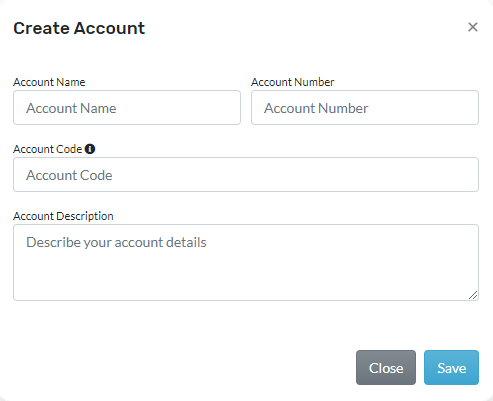Click into the Account Number input field
The width and height of the screenshot is (493, 401).
[365, 108]
